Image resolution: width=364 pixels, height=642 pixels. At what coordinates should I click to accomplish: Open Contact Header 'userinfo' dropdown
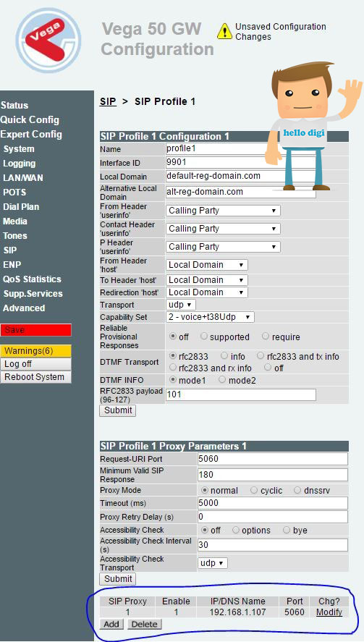[x=223, y=229]
